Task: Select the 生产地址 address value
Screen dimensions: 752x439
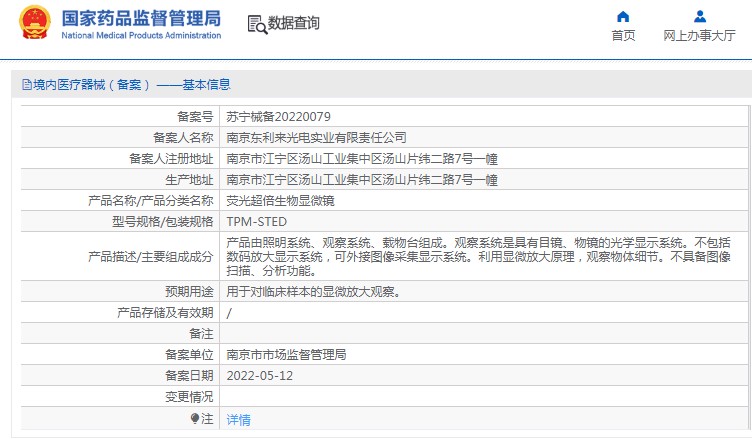Action: click(x=362, y=180)
